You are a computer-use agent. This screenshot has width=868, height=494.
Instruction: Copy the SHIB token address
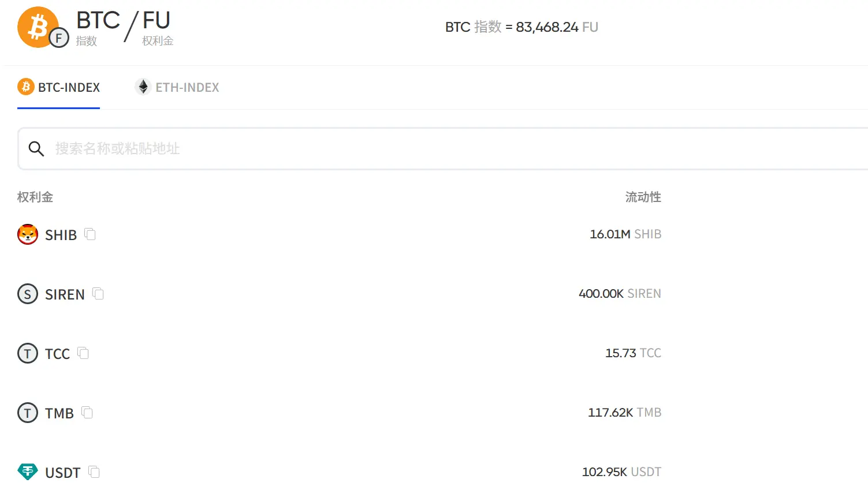click(90, 234)
